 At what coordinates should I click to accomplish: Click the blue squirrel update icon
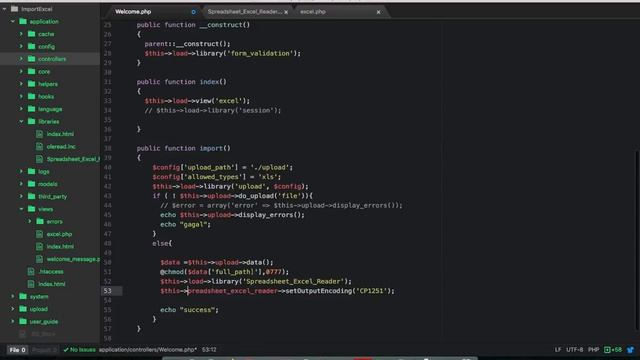click(x=630, y=350)
